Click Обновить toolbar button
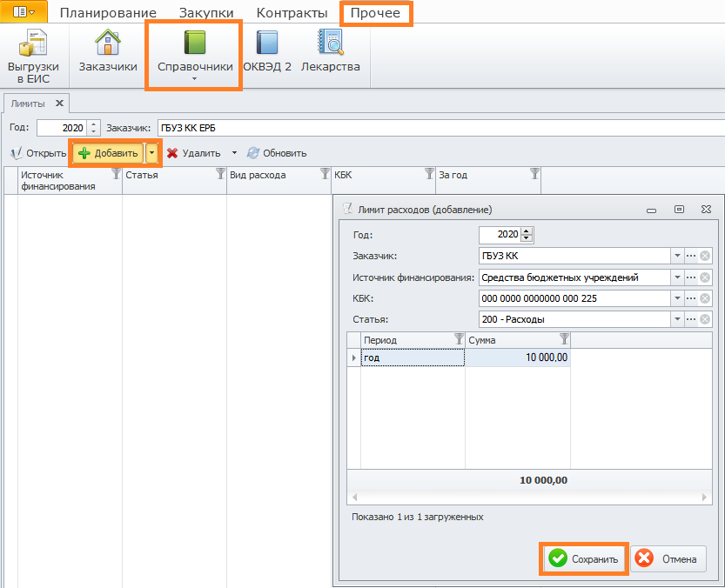This screenshot has height=588, width=725. tap(277, 153)
